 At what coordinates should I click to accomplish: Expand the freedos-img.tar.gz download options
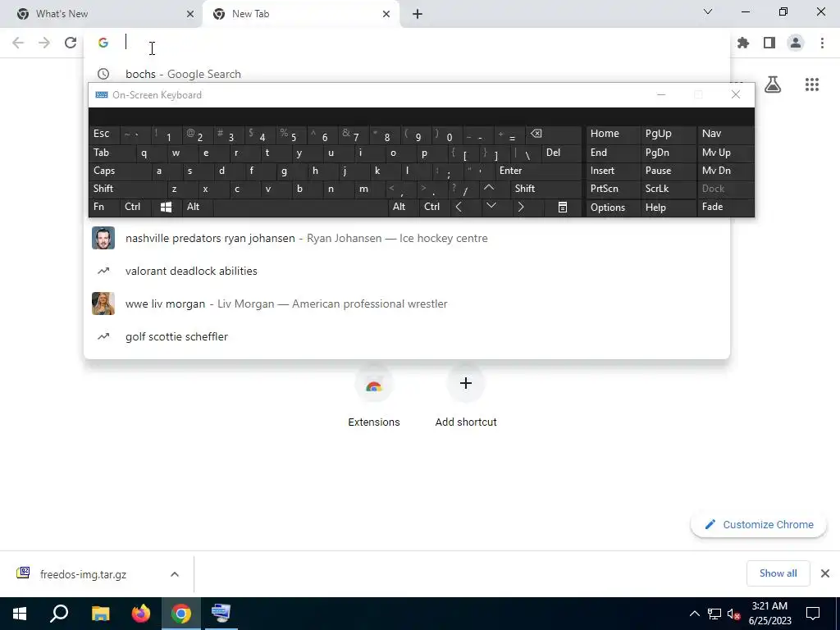point(175,574)
